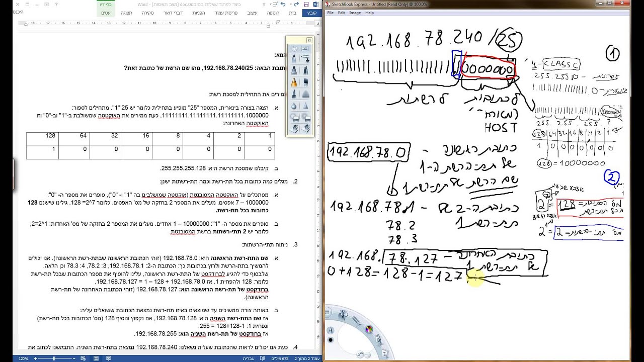Switch to Web Layout view in status bar
644x362 pixels.
coord(84,358)
